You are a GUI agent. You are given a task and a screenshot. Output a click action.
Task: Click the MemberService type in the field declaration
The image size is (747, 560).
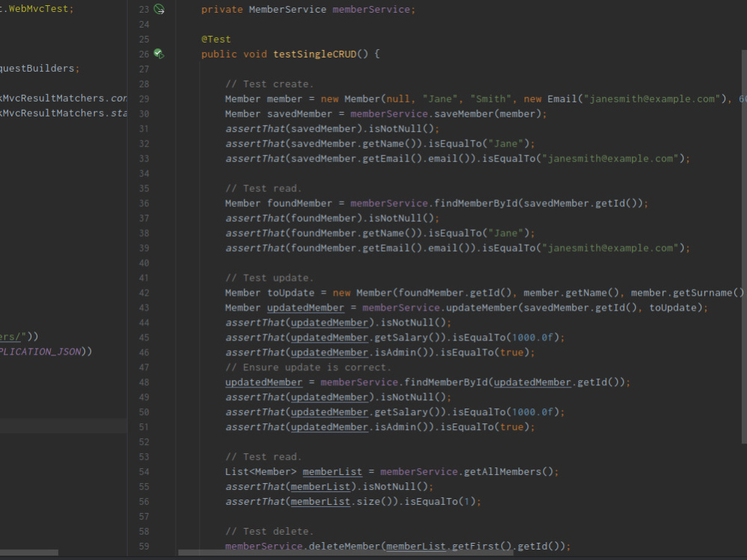pos(288,10)
